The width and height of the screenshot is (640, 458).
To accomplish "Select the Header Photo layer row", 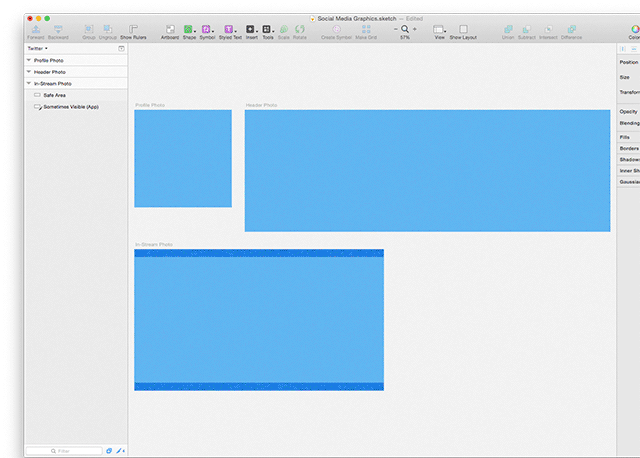I will (76, 72).
